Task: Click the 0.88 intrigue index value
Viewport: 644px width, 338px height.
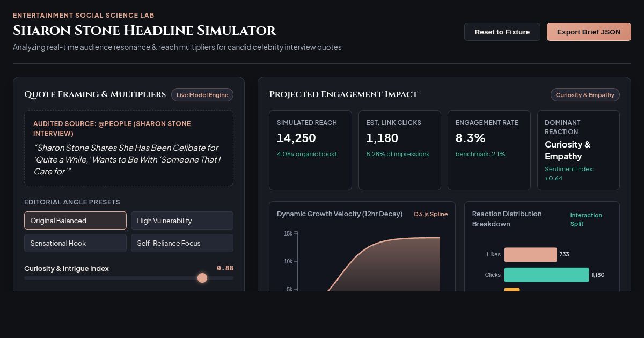Action: (x=225, y=268)
